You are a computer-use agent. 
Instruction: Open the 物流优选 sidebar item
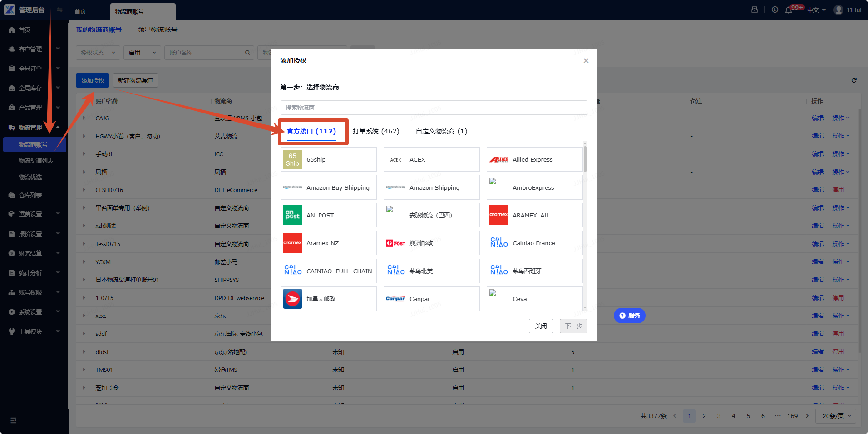[30, 177]
